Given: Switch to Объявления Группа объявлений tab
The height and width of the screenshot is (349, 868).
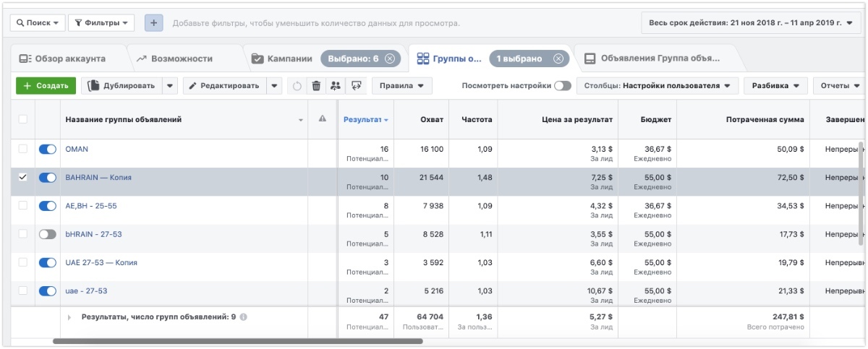Looking at the screenshot, I should 658,59.
